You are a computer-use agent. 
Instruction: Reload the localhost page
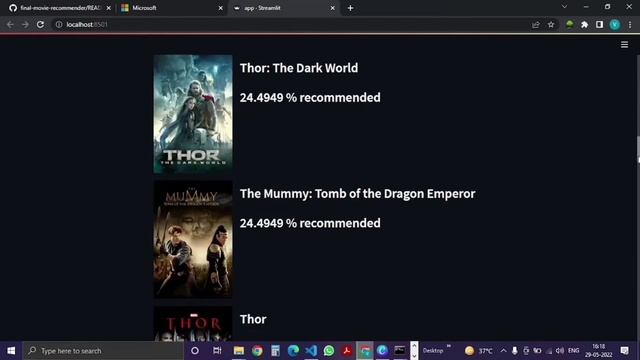[40, 24]
